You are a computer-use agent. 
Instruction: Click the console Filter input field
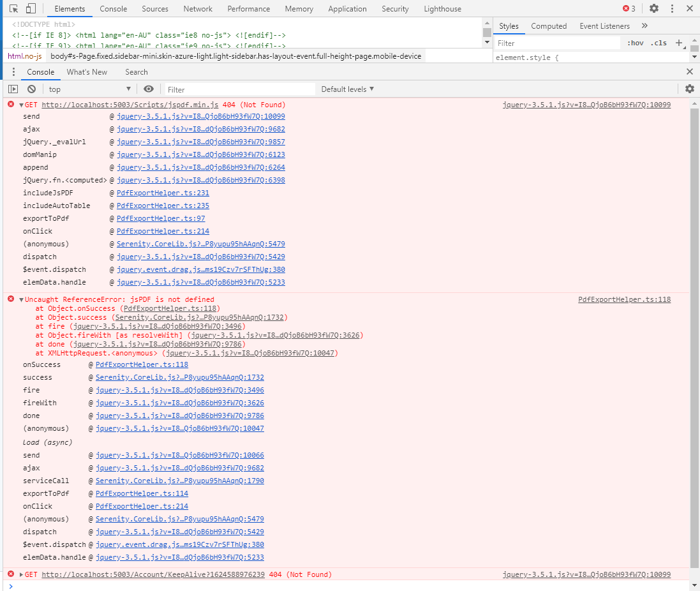240,90
